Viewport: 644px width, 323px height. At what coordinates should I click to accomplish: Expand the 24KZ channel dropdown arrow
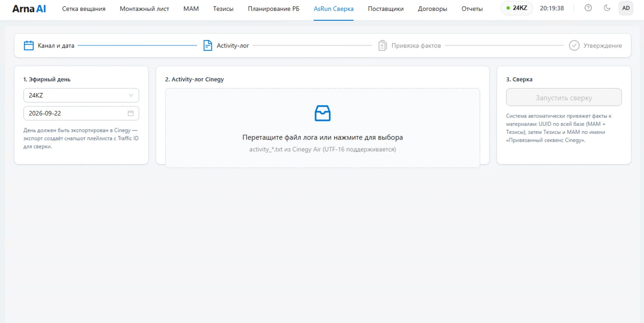[x=131, y=95]
